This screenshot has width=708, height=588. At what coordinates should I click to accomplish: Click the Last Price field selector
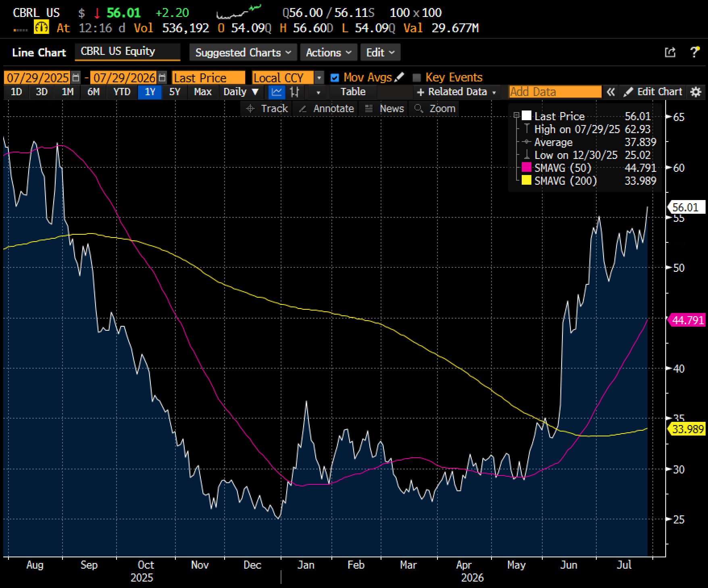tap(208, 77)
